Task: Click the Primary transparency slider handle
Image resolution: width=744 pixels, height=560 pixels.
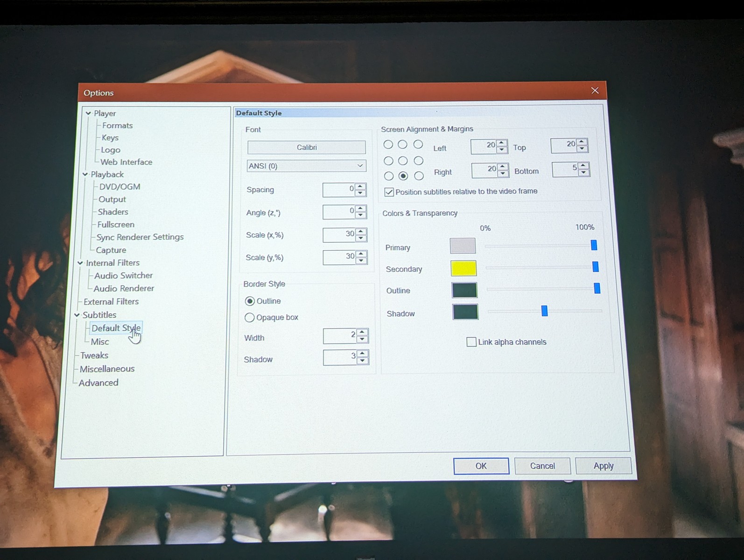Action: (594, 245)
